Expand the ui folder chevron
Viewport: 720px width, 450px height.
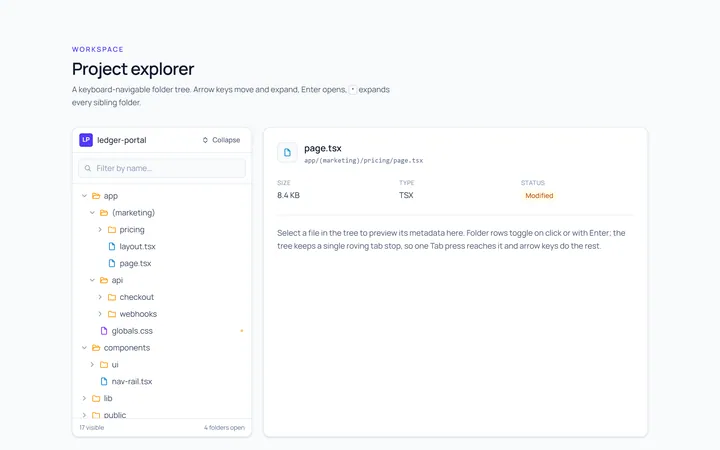[92, 365]
